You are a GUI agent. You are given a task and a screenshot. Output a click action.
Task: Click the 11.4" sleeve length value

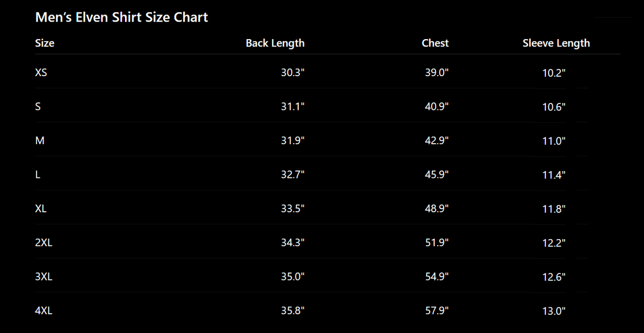coord(554,175)
